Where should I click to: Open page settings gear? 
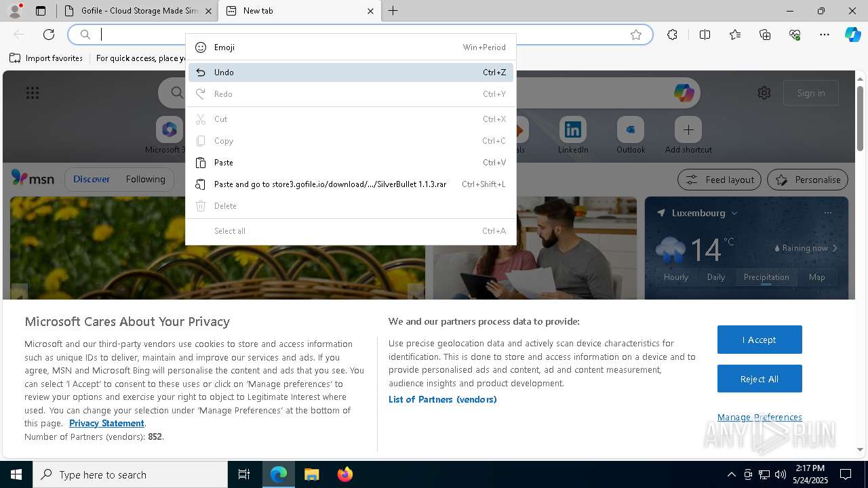point(764,93)
